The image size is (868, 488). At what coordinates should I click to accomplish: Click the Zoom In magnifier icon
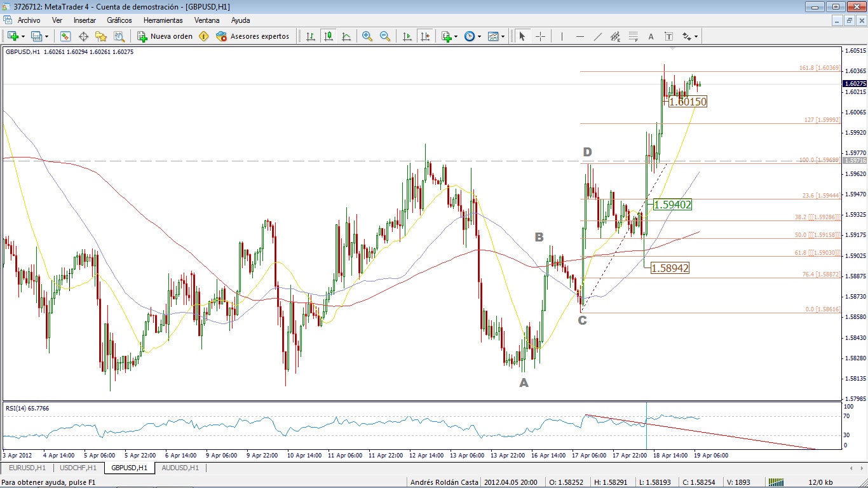tap(367, 36)
